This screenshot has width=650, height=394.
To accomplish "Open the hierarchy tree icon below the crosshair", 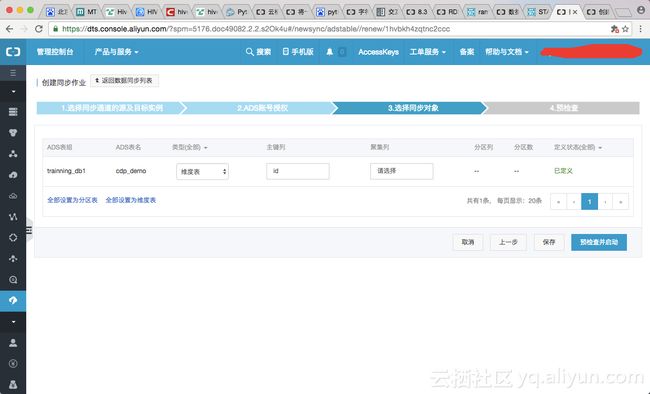I will 13,258.
